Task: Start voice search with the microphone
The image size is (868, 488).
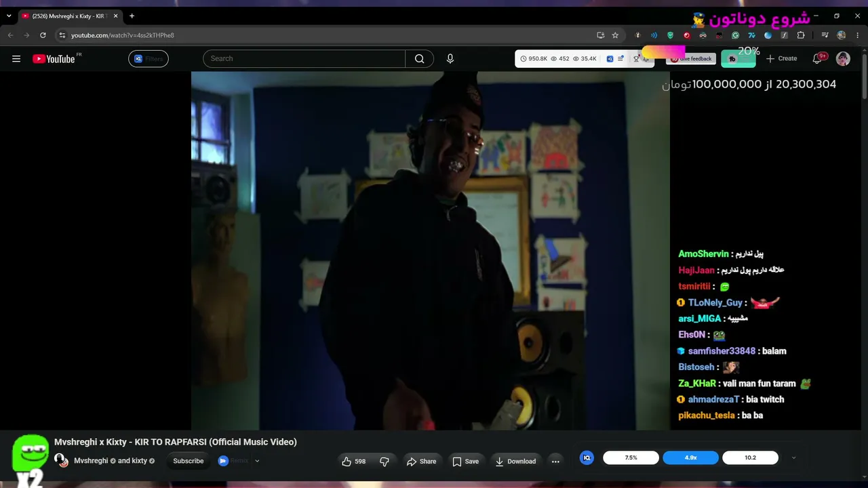Action: [450, 59]
